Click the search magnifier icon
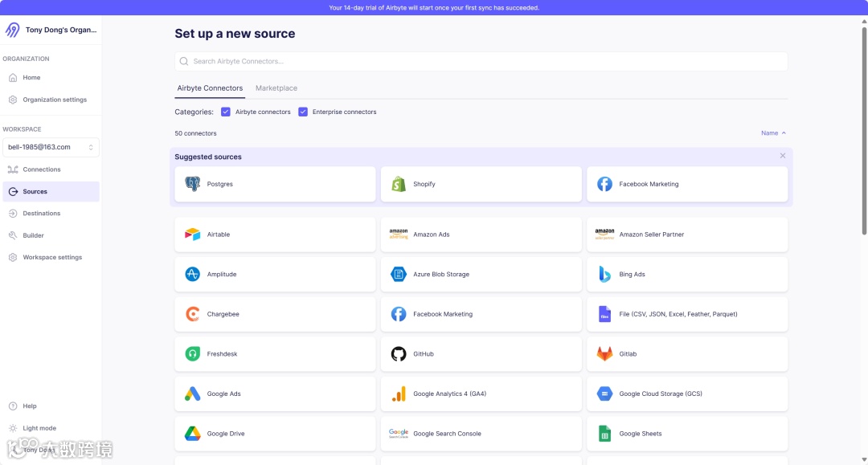This screenshot has height=465, width=868. [184, 61]
